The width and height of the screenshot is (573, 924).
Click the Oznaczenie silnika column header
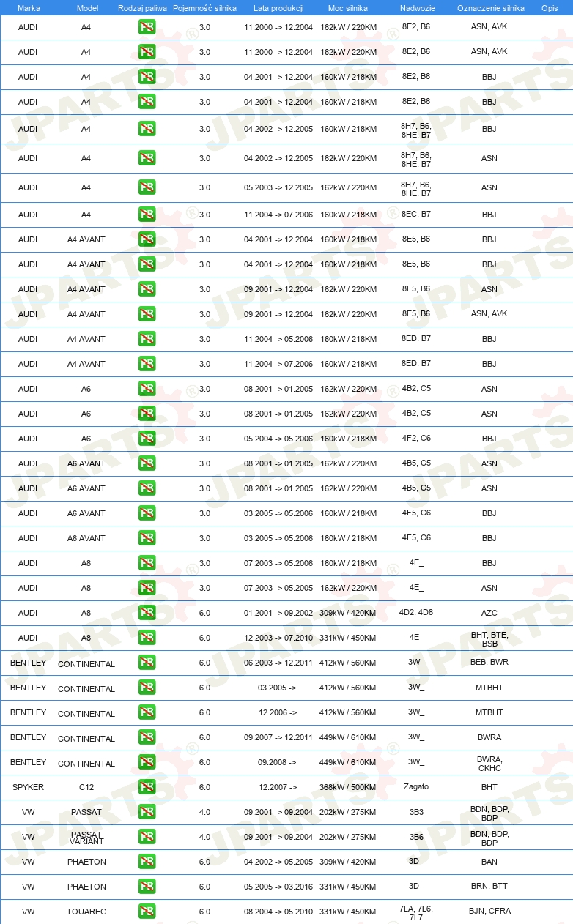[x=489, y=8]
